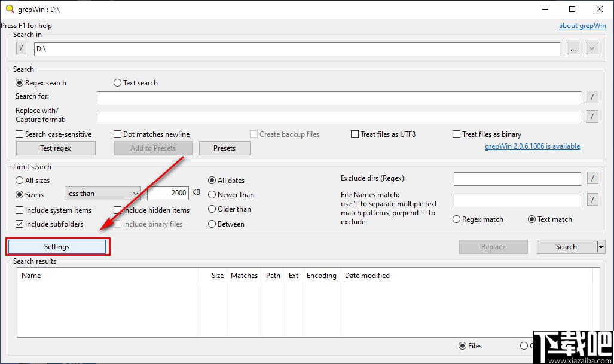Sort results by Matches column header
The height and width of the screenshot is (364, 614).
(245, 276)
